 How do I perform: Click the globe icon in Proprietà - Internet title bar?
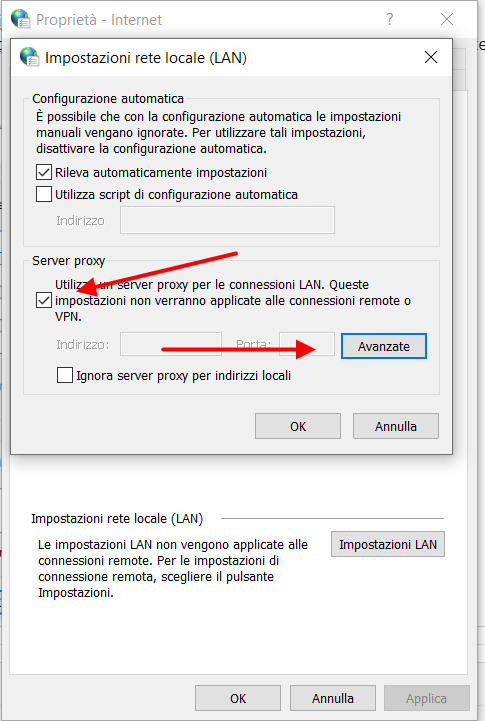click(x=20, y=19)
